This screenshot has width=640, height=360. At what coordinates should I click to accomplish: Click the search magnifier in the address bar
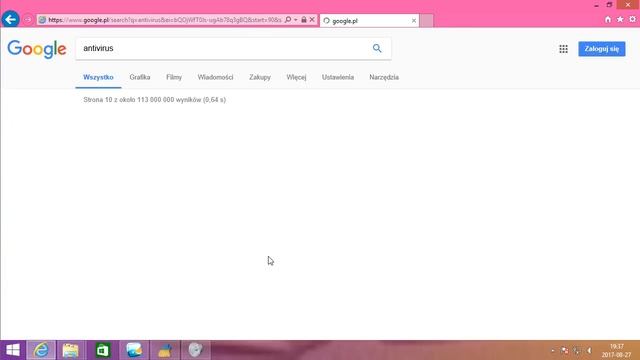(288, 20)
